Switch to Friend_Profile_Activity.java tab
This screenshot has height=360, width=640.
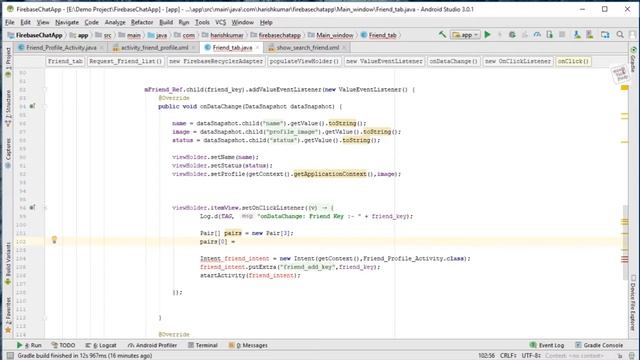click(x=61, y=48)
